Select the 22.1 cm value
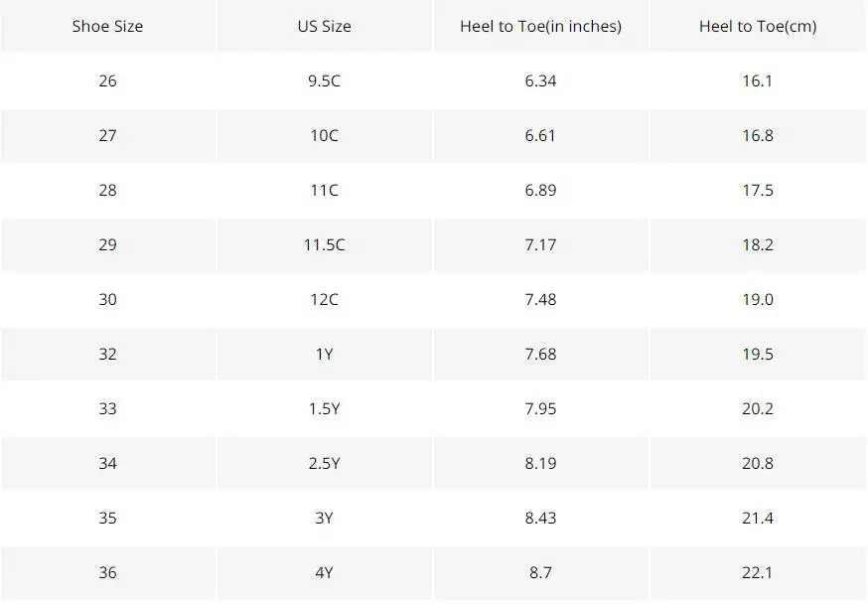The width and height of the screenshot is (868, 604). 758,572
